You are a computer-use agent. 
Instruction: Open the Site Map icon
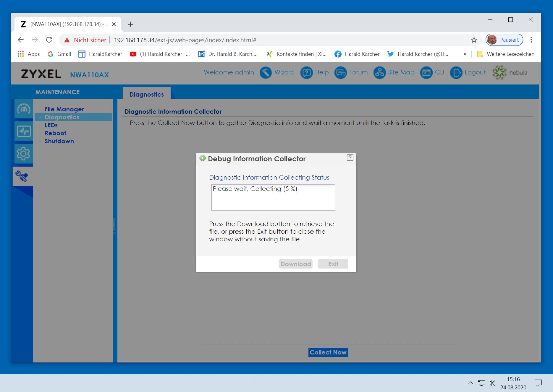(379, 73)
